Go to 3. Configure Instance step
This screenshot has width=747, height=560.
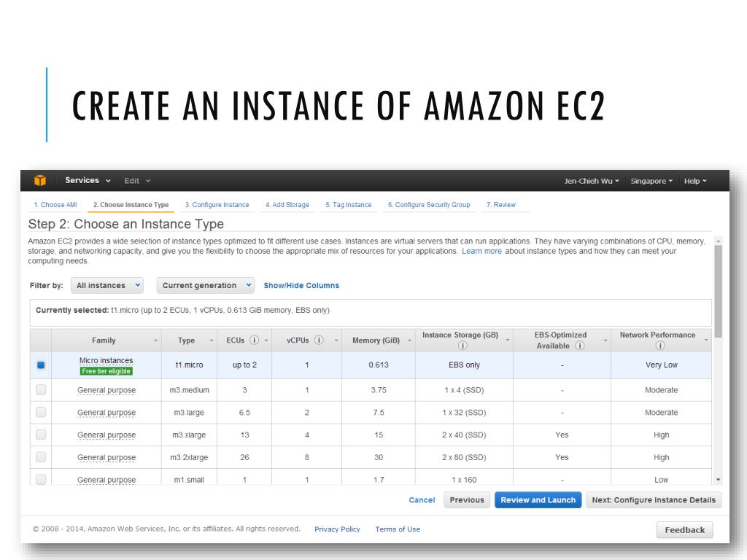point(217,205)
